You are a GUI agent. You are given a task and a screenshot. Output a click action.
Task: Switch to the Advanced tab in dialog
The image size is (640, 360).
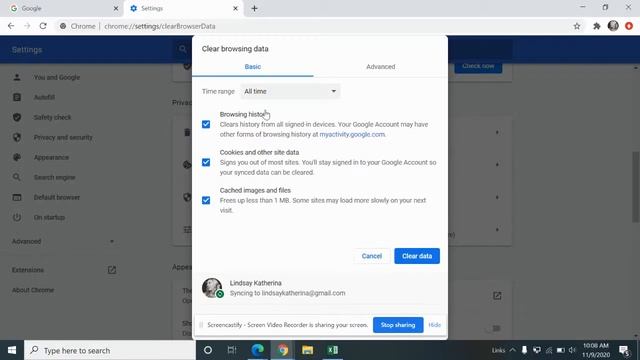click(380, 67)
